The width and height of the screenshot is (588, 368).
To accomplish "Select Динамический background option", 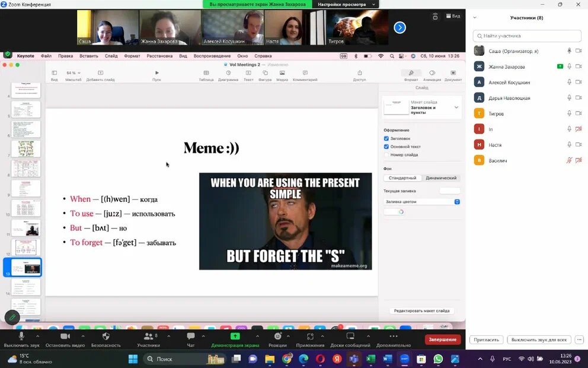I will (x=441, y=178).
